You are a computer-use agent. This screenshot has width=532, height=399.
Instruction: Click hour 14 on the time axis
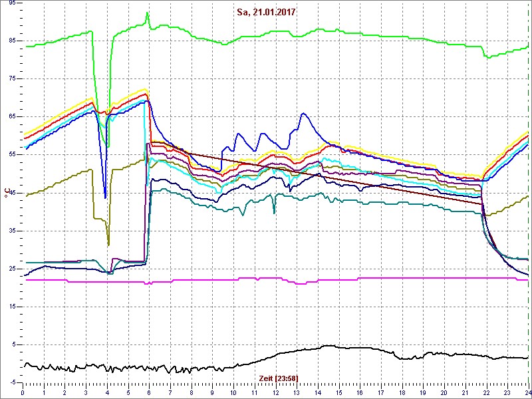point(318,392)
